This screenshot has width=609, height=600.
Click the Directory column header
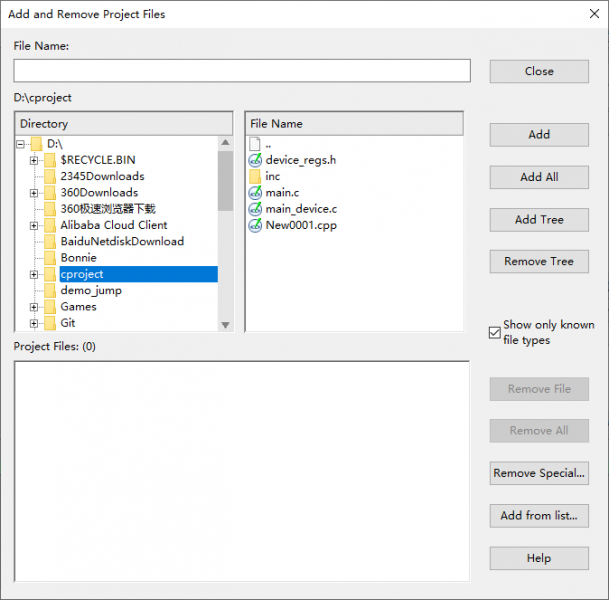124,124
